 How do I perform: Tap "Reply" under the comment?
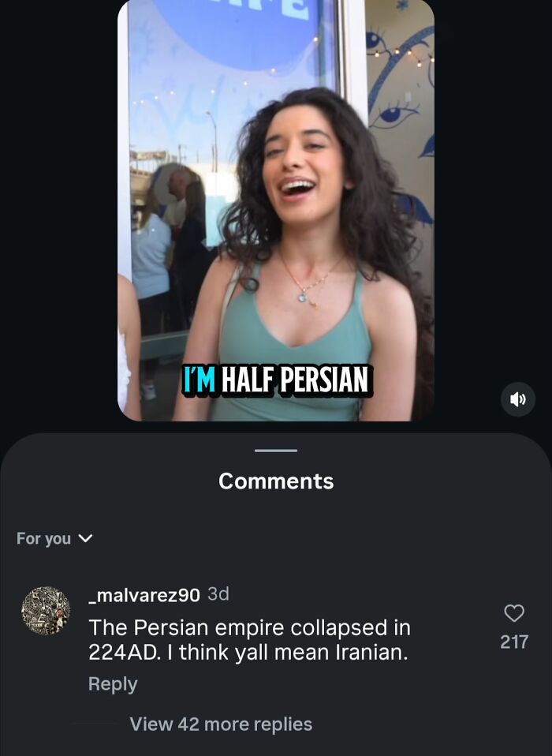(111, 683)
